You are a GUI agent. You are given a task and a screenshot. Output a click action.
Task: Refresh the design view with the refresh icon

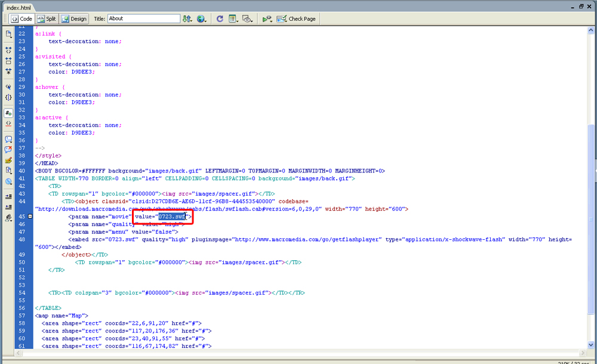point(220,18)
